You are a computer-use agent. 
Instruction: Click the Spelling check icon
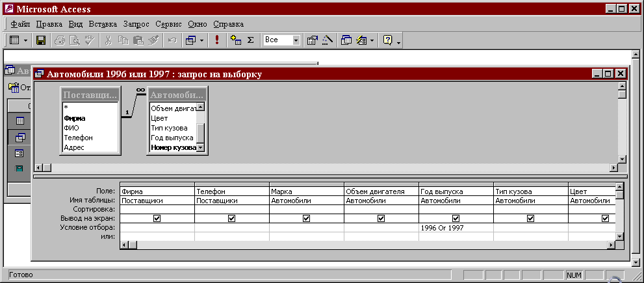click(x=89, y=40)
